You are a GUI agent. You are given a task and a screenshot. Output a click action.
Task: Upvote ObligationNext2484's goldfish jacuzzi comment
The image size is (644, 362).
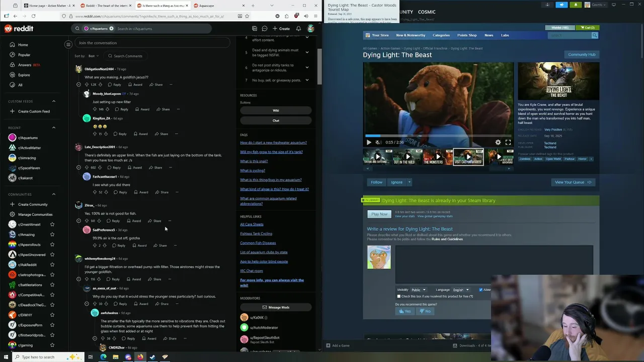(87, 84)
